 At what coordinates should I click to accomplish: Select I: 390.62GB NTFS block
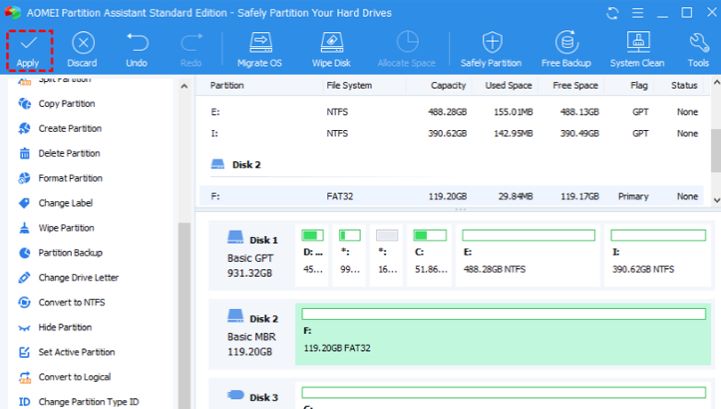coord(658,255)
